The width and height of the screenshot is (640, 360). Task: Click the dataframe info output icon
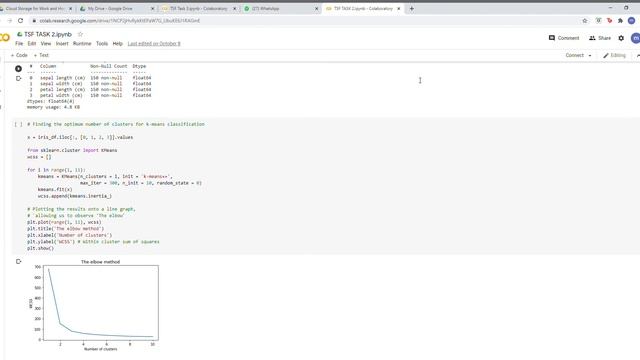(x=18, y=78)
